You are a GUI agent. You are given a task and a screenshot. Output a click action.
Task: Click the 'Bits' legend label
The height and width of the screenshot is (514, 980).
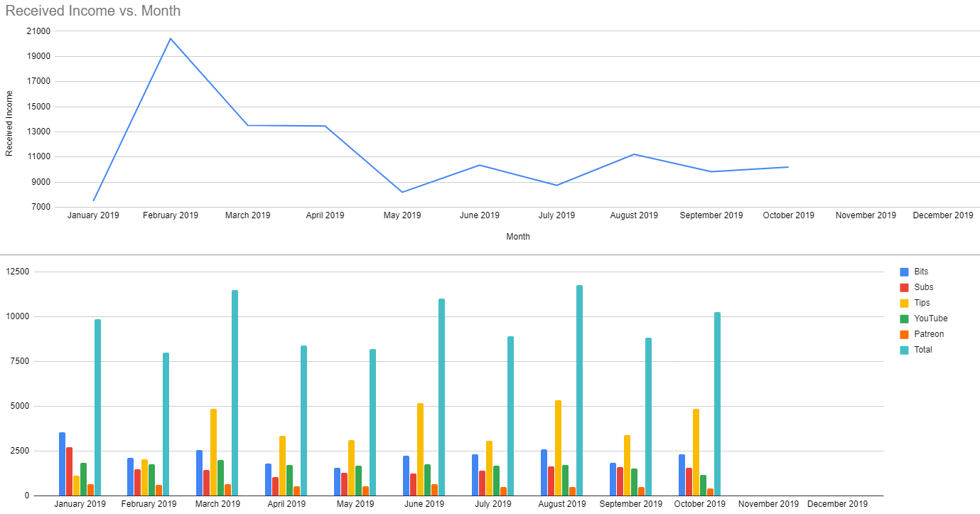point(921,272)
